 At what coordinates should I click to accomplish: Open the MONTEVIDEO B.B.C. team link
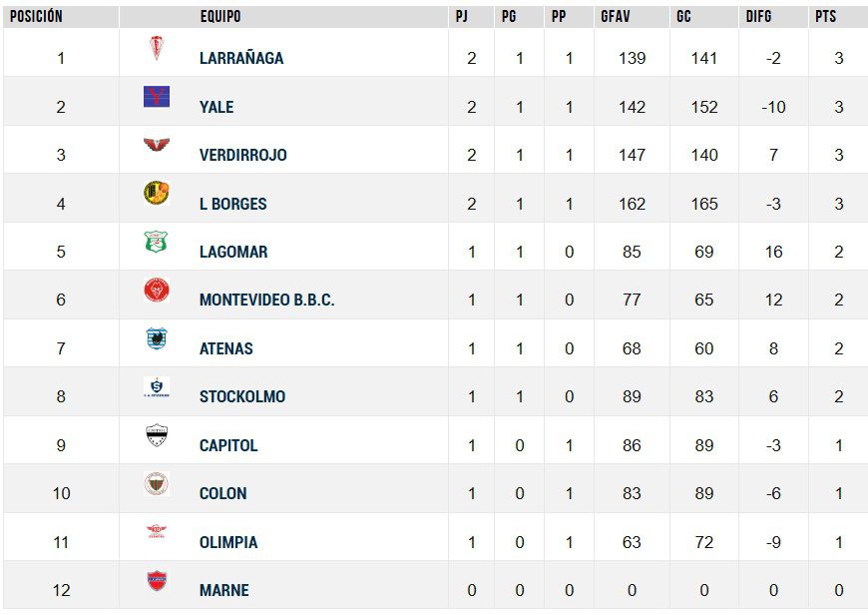tap(266, 300)
